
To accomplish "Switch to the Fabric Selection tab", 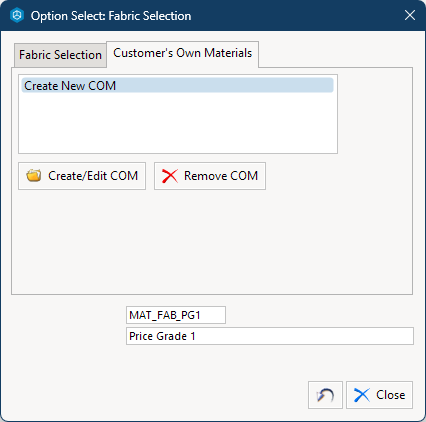I will coord(60,55).
